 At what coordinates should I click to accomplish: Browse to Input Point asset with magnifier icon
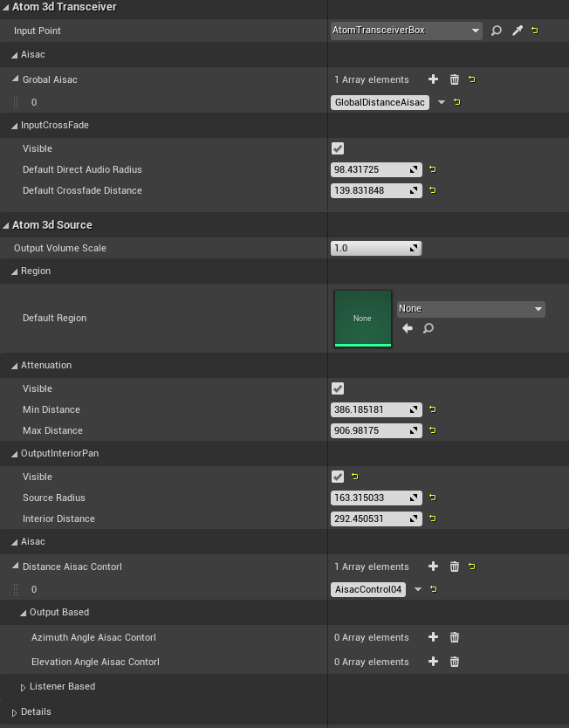(497, 31)
